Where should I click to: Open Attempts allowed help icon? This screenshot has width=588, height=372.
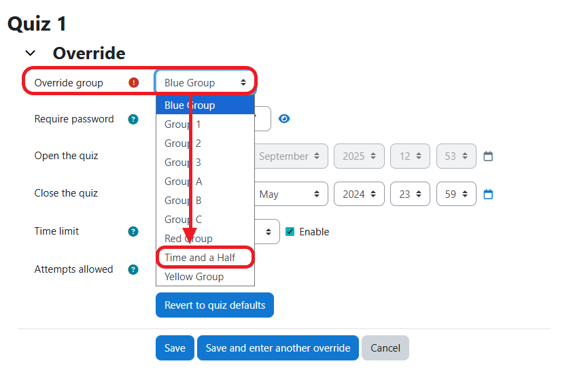pos(133,269)
